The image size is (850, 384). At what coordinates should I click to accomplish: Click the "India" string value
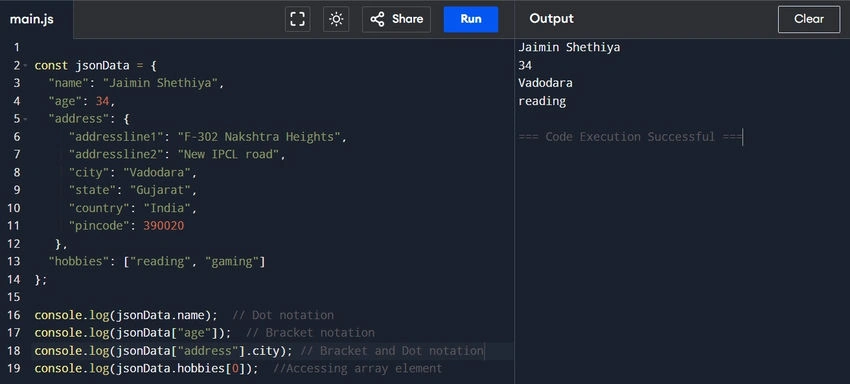pyautogui.click(x=167, y=208)
